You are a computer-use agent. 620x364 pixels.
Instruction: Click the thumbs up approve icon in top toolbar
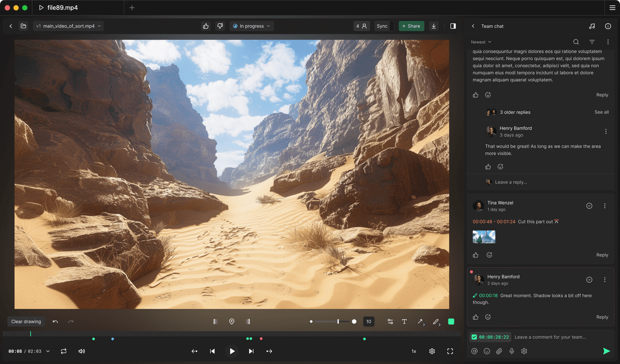(x=206, y=26)
